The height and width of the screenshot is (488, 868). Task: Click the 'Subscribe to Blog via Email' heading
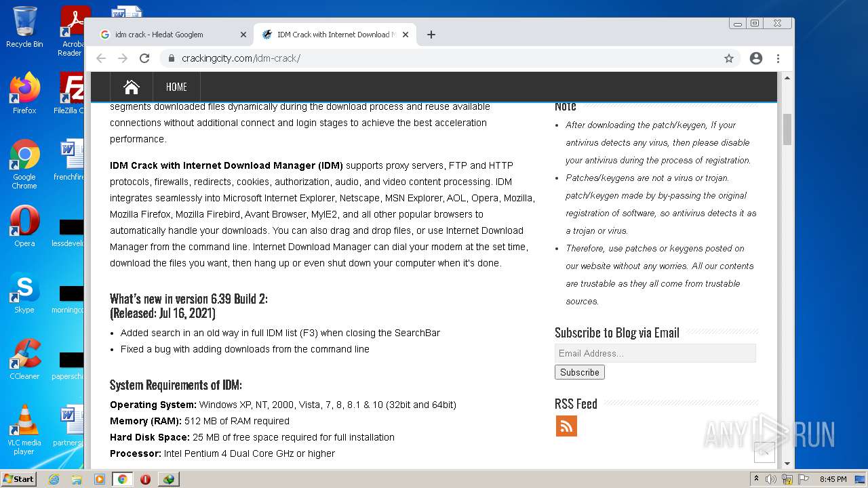click(x=617, y=333)
